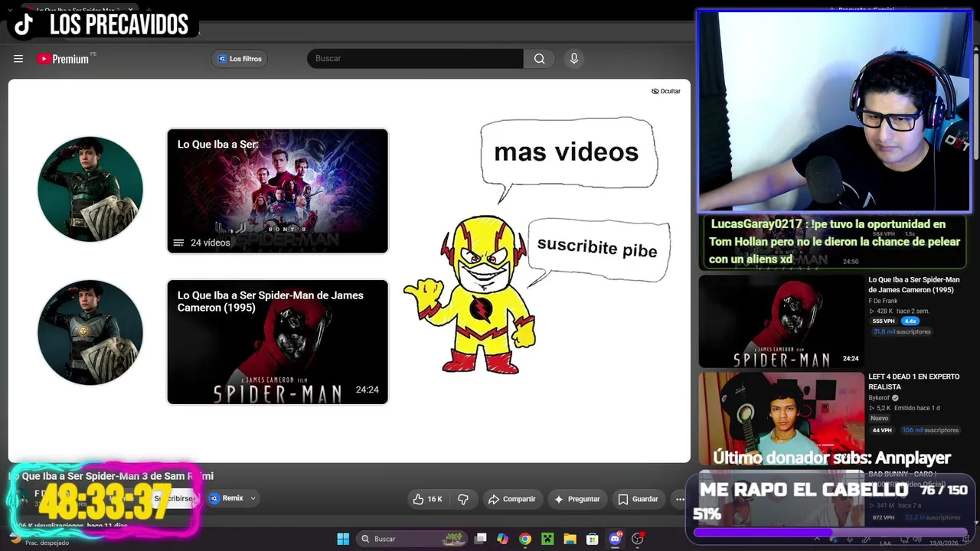Focus the YouTube Buscar search field
This screenshot has width=980, height=551.
pos(415,59)
